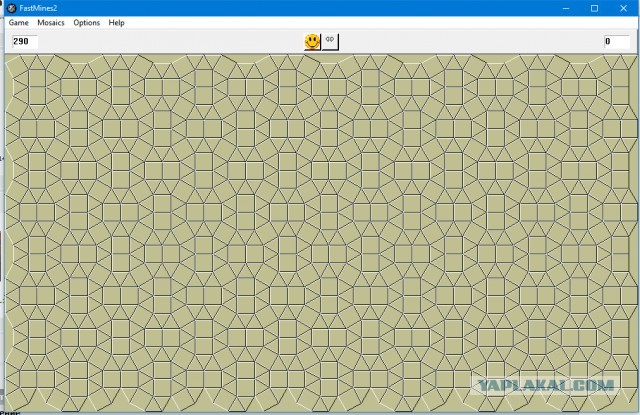
Task: Close the FastMines2 window
Action: pyautogui.click(x=623, y=8)
